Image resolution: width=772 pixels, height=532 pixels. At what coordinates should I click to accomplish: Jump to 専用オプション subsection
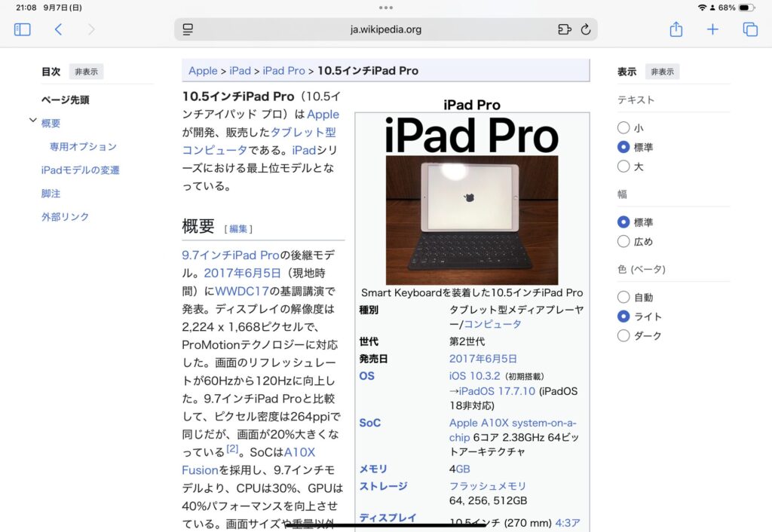click(x=83, y=147)
